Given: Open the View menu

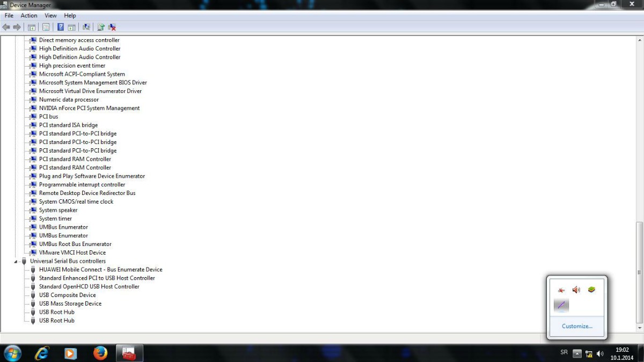Looking at the screenshot, I should point(50,16).
